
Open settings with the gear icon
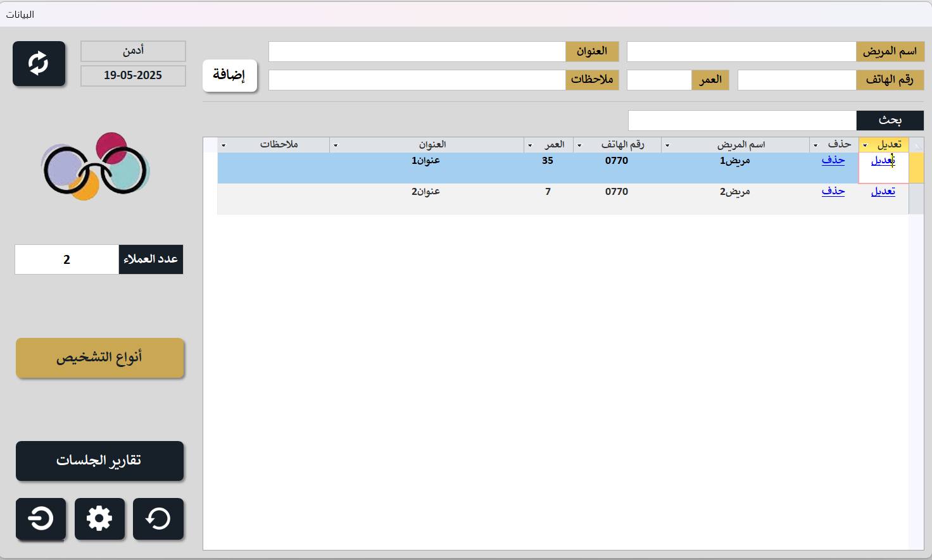coord(99,519)
